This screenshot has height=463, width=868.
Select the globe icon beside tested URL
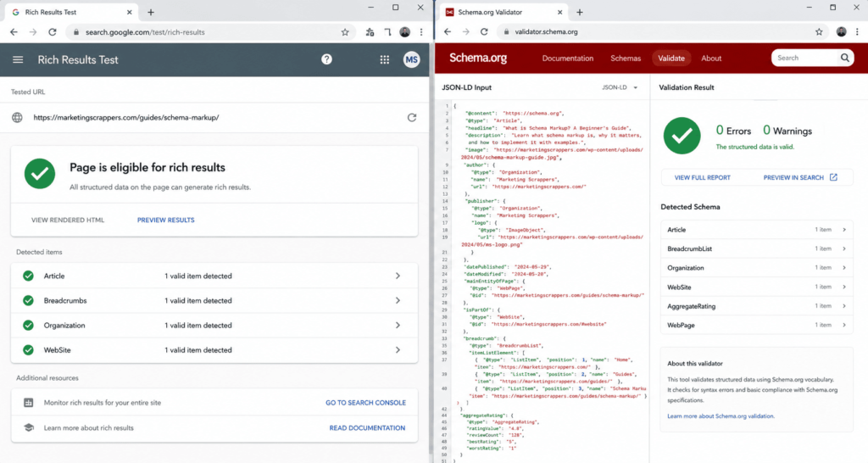point(17,117)
